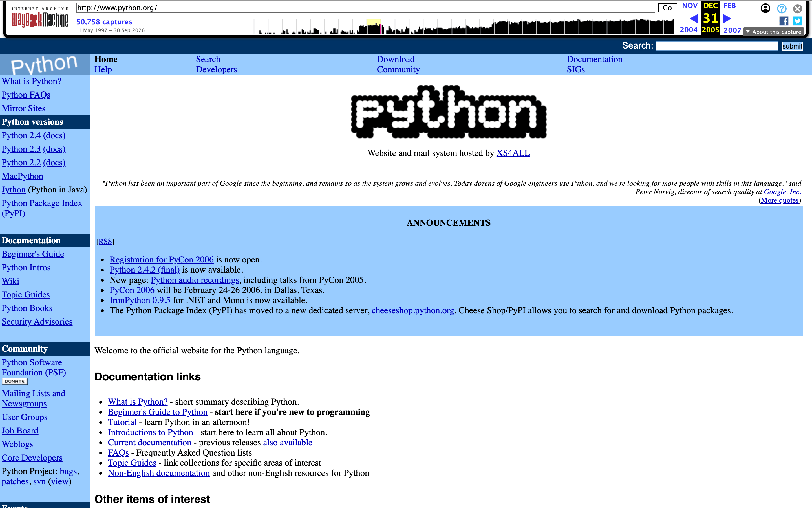Share capture on Twitter
Image resolution: width=812 pixels, height=508 pixels.
[x=798, y=21]
